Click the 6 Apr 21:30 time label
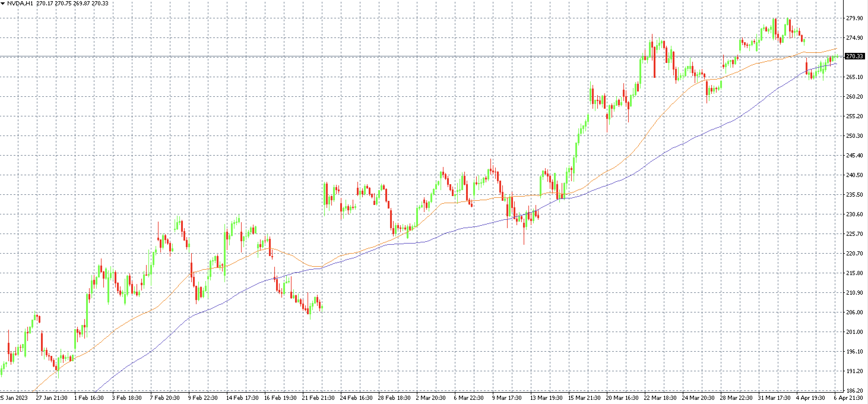This screenshot has height=404, width=868. point(849,398)
